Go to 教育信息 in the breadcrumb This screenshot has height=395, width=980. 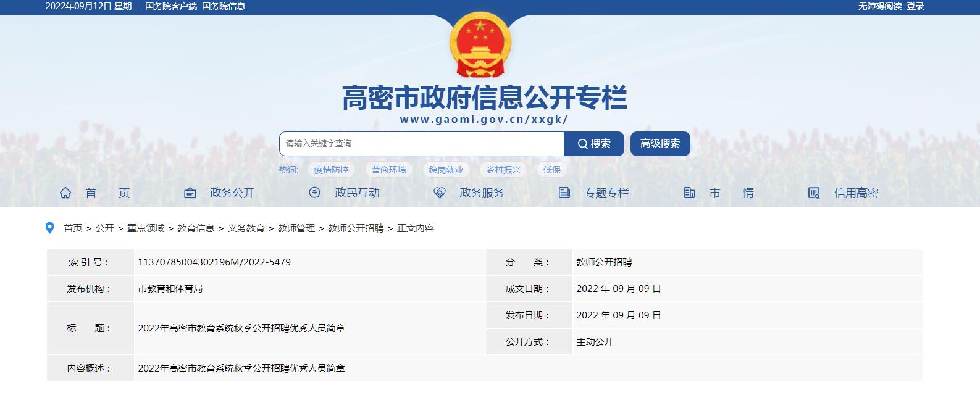[x=196, y=228]
